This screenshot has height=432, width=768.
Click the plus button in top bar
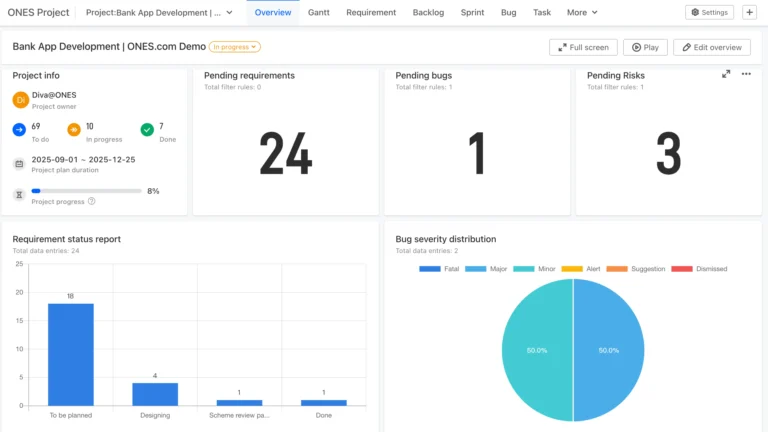tap(750, 12)
